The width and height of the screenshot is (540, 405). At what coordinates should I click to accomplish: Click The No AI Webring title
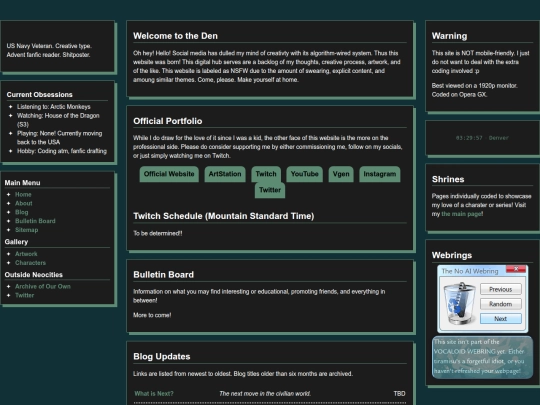coord(470,271)
